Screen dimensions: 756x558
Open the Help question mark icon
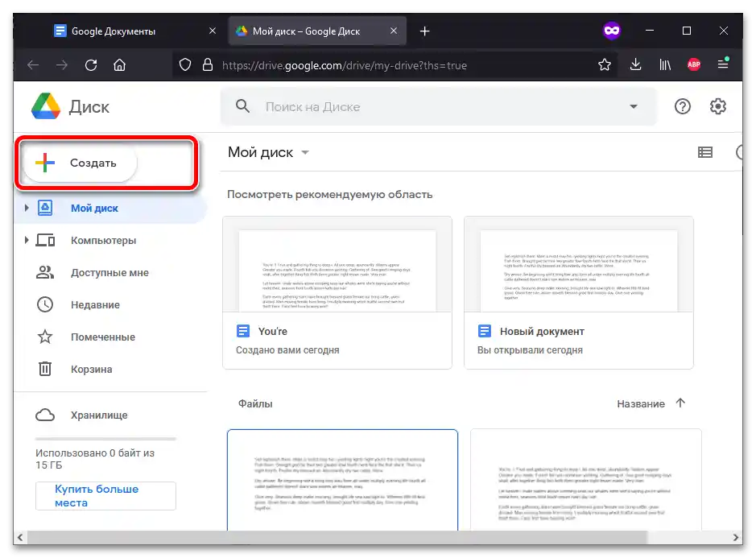pyautogui.click(x=682, y=106)
